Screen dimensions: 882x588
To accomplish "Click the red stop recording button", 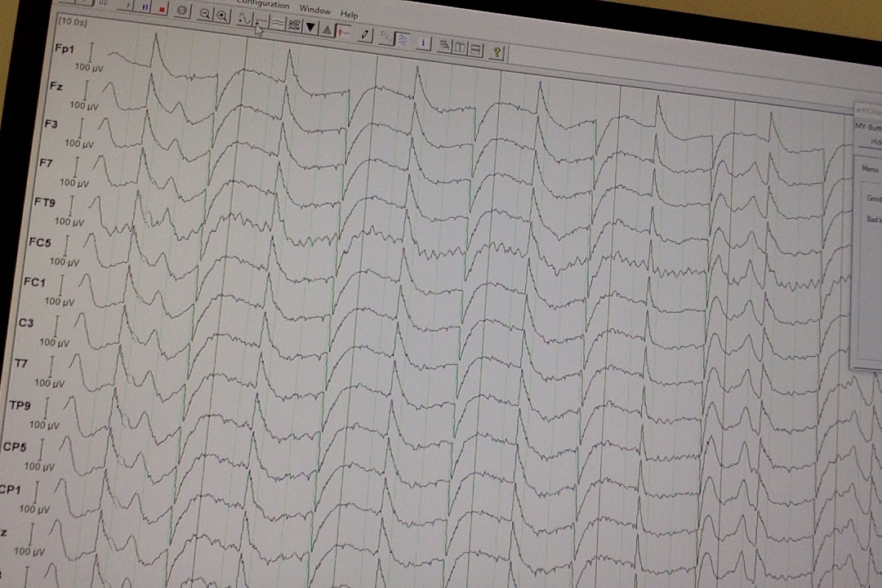I will (x=162, y=9).
